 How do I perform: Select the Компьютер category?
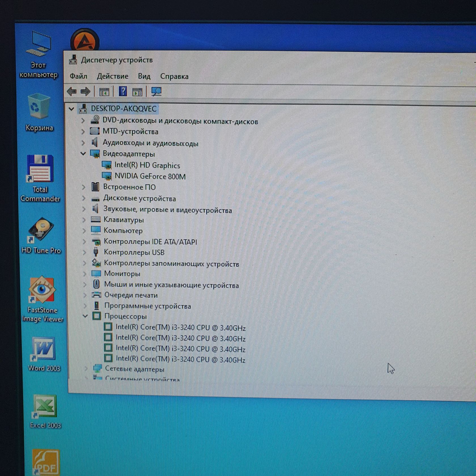pos(117,231)
